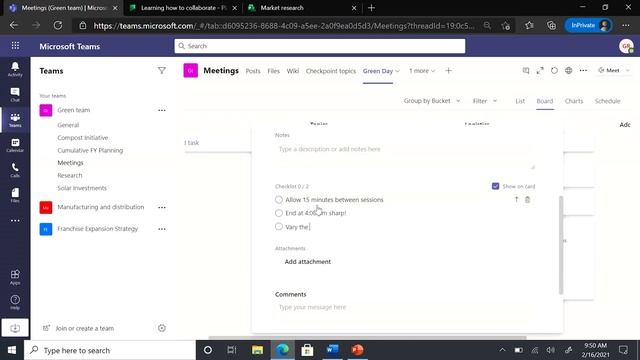Open the Filter dropdown
Screen dimensions: 640x360
tap(484, 101)
